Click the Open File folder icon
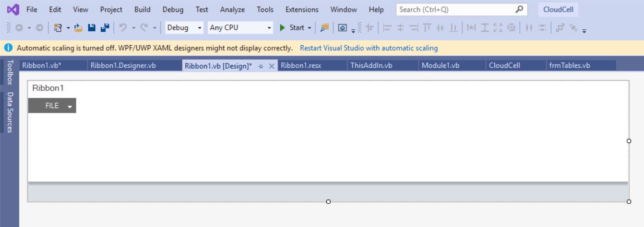 (x=78, y=28)
